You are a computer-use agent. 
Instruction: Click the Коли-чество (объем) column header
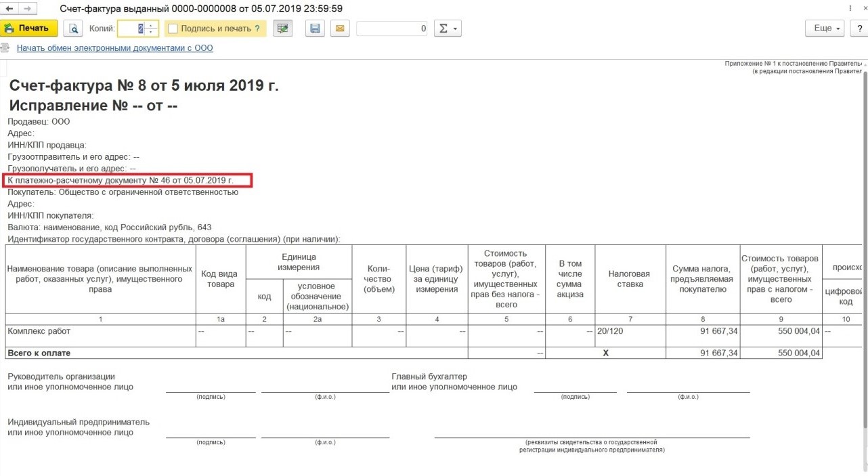(379, 279)
